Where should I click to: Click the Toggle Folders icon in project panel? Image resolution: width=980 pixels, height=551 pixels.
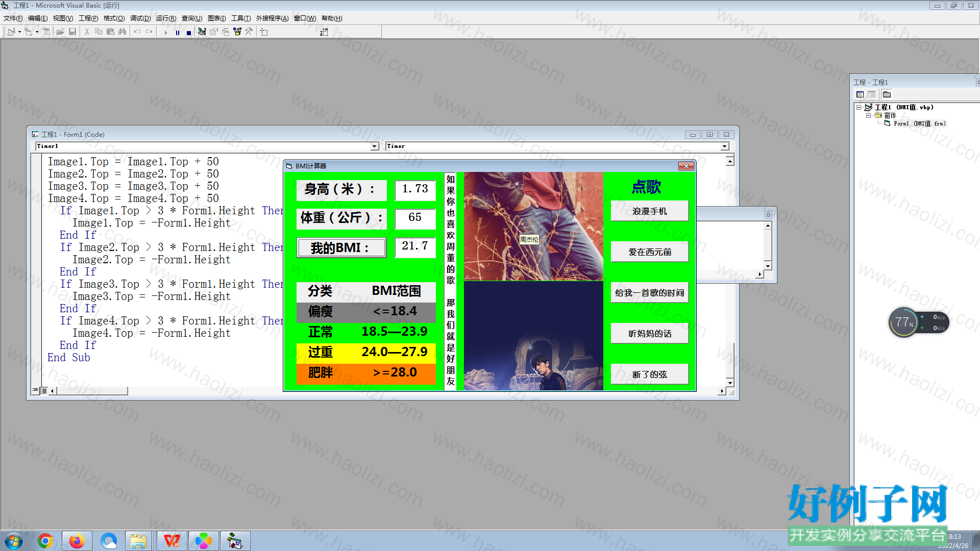pos(887,94)
